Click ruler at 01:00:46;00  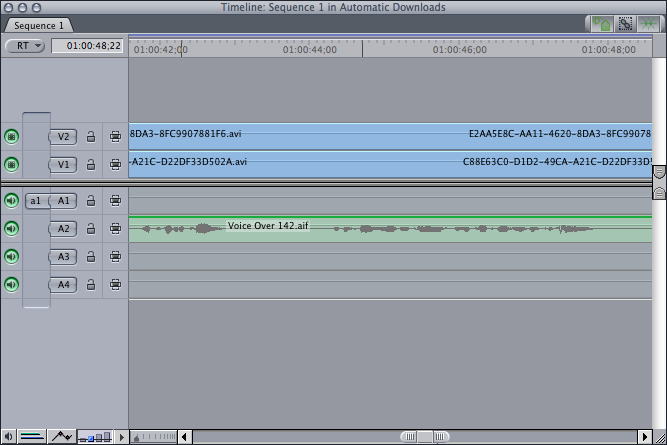[459, 50]
